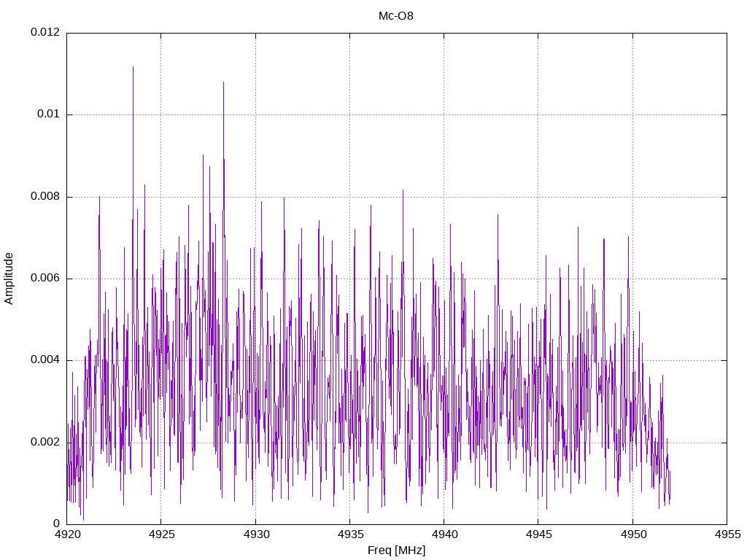747x560 pixels.
Task: Select the "Amplitude" y-axis label
Action: tap(9, 279)
